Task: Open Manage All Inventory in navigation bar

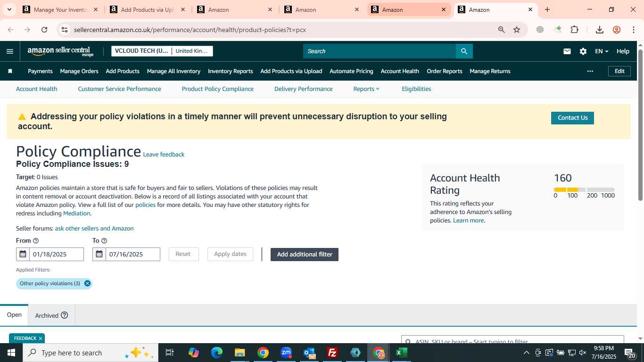Action: pyautogui.click(x=173, y=71)
